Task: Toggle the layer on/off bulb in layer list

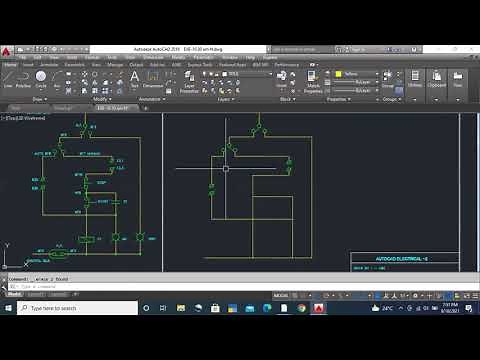Action: tap(205, 74)
